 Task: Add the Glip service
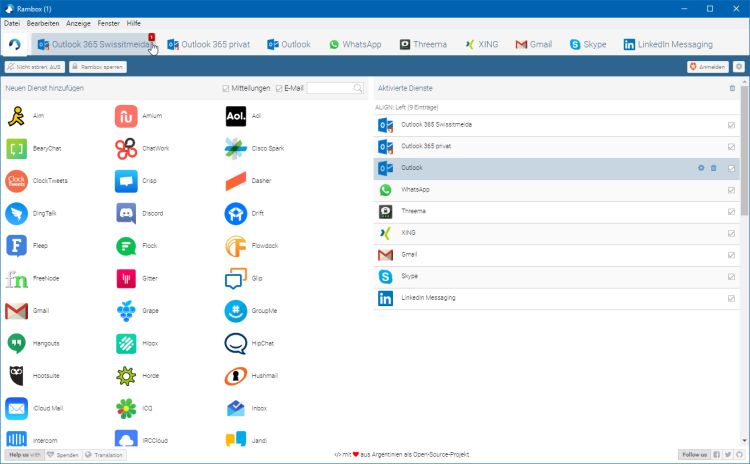pos(244,279)
